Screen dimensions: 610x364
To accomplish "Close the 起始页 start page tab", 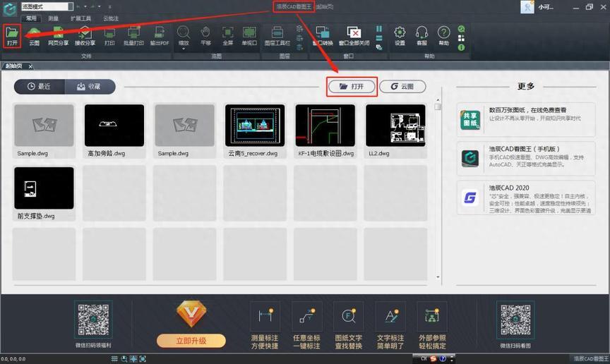I will pyautogui.click(x=31, y=66).
